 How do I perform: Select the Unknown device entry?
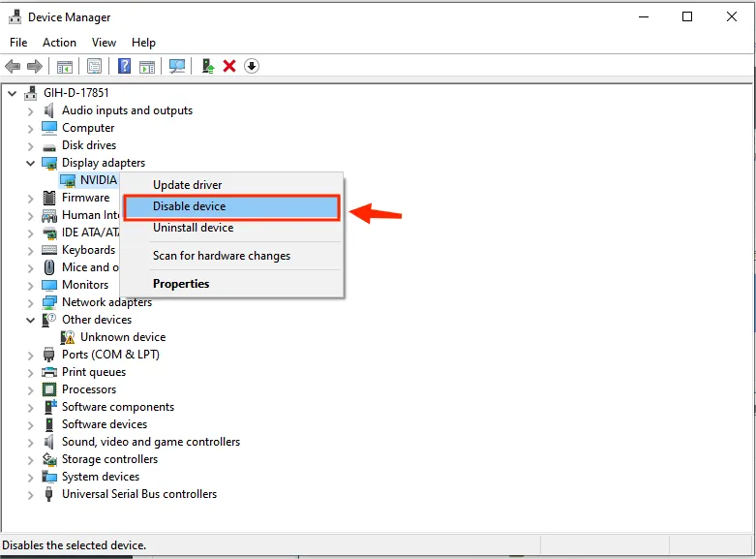coord(123,337)
